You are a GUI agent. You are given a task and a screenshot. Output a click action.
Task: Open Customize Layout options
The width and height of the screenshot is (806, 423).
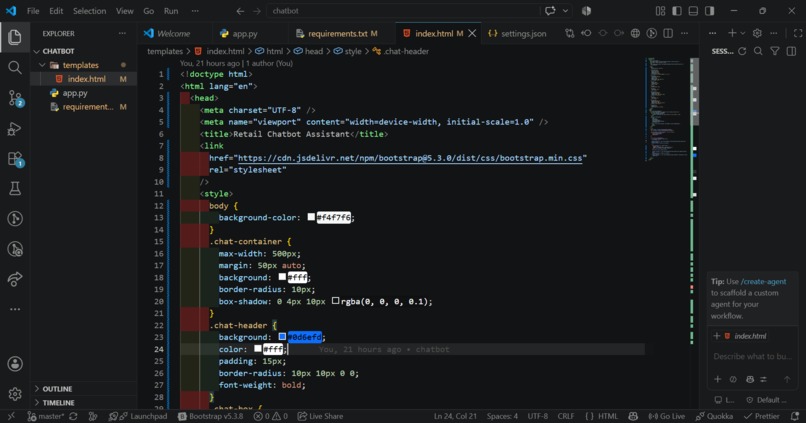(x=661, y=11)
